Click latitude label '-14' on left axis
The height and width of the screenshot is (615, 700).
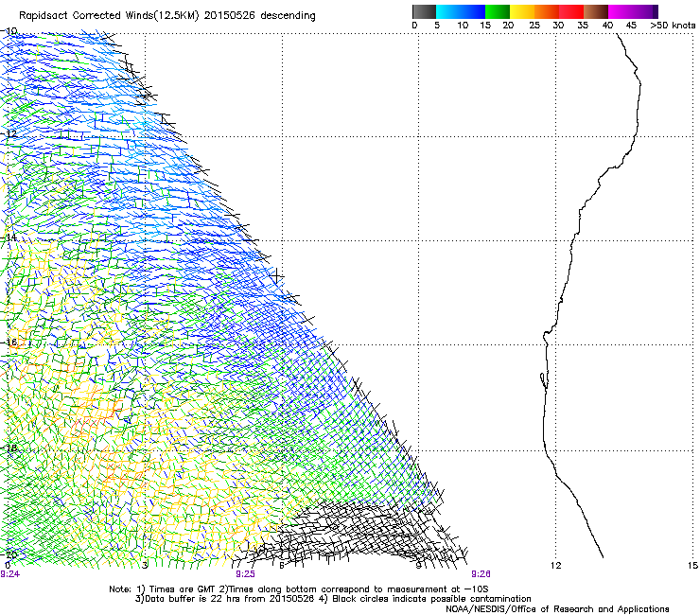9,237
